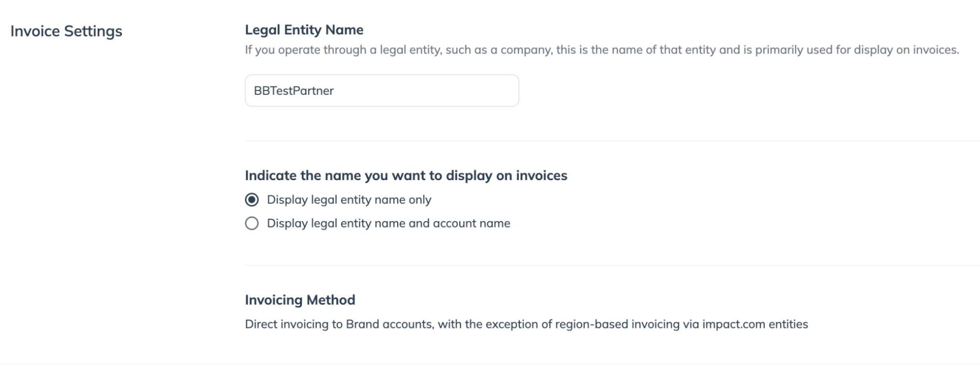Click the phrase "display on invoices" in the top description

[906, 50]
